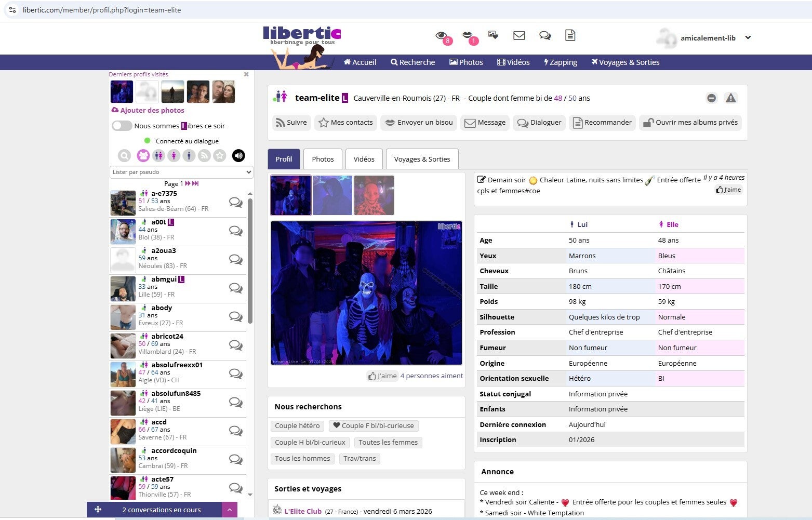This screenshot has height=520, width=812.
Task: Toggle the women filter icon
Action: [x=174, y=155]
